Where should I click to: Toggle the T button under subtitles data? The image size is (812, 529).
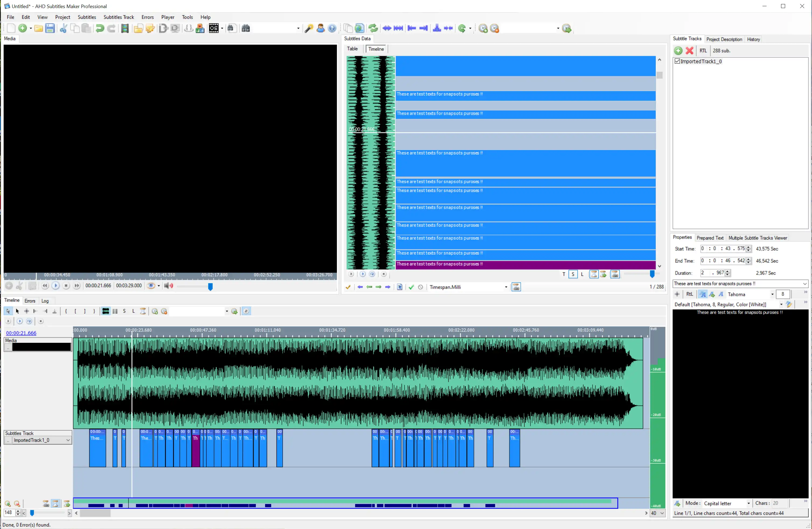(564, 274)
